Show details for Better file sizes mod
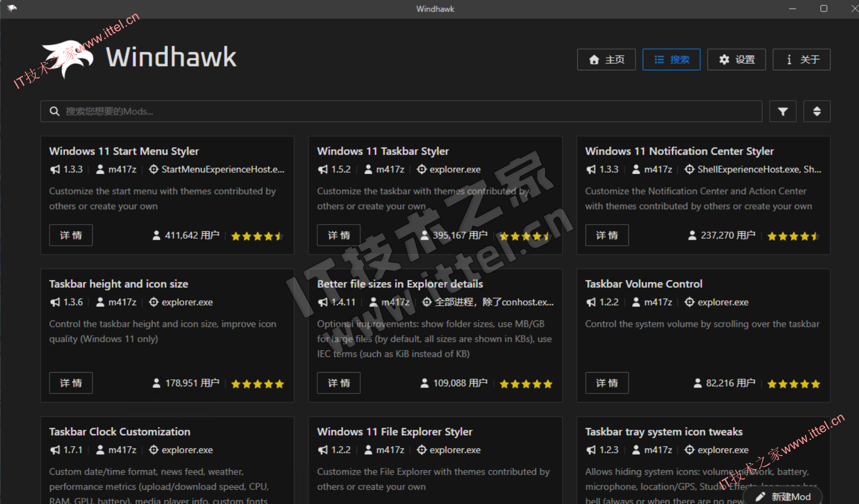 (x=338, y=383)
